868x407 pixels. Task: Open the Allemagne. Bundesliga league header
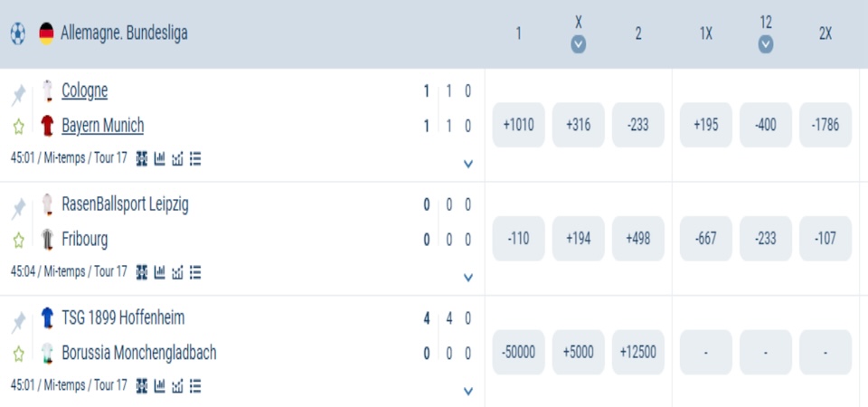pos(124,34)
